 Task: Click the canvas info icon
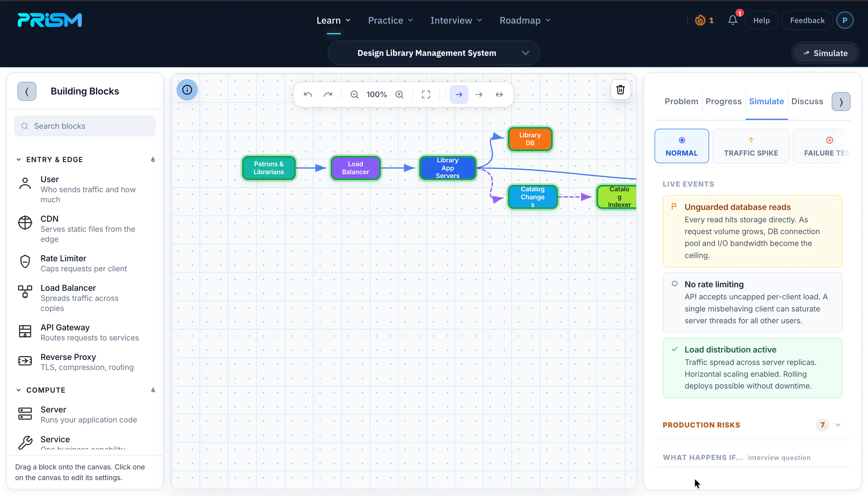[x=187, y=90]
